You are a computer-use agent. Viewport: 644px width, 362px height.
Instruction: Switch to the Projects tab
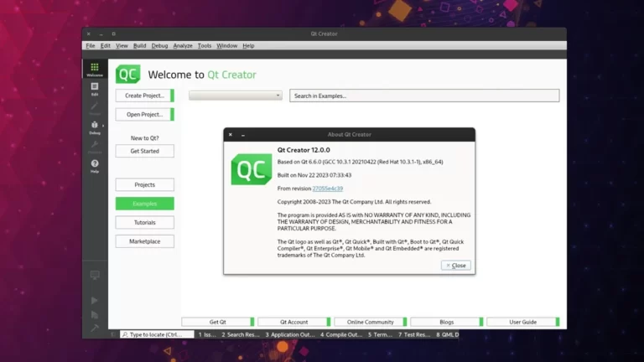tap(144, 184)
